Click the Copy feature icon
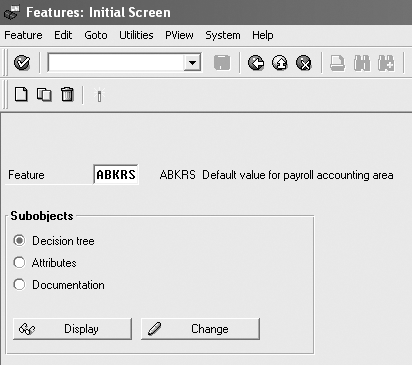This screenshot has width=412, height=365. pyautogui.click(x=44, y=94)
